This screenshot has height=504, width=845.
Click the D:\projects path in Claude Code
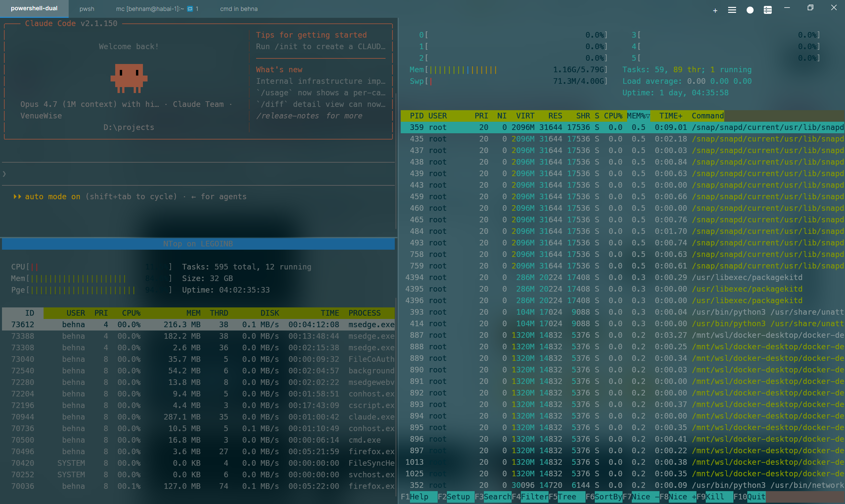click(129, 127)
